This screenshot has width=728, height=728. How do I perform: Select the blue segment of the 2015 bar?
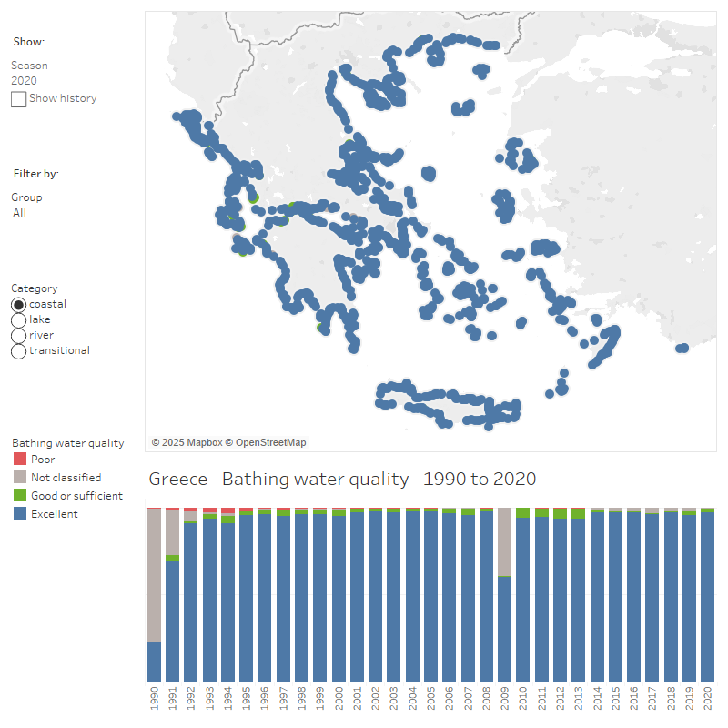click(616, 597)
